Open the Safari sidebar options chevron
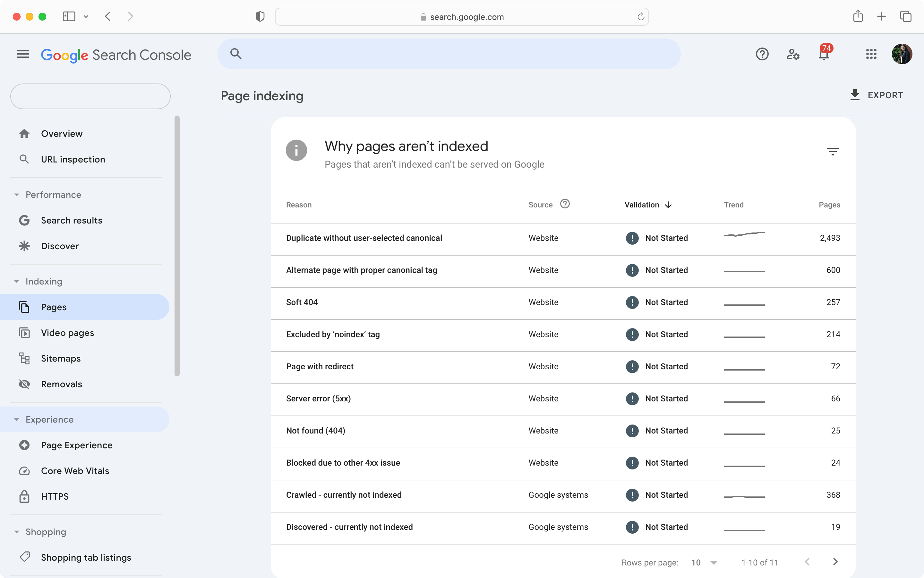Viewport: 924px width, 578px height. (x=86, y=16)
